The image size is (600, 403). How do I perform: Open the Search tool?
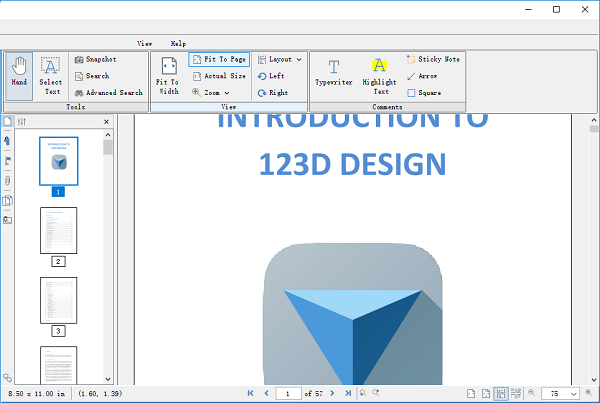coord(92,76)
